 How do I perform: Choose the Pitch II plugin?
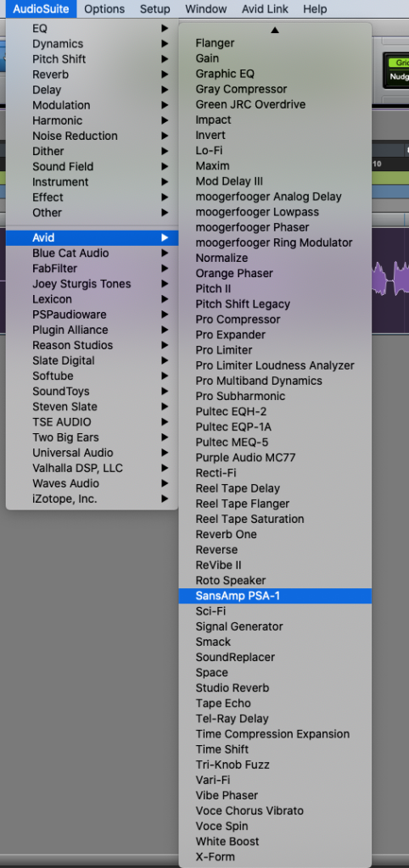275,288
